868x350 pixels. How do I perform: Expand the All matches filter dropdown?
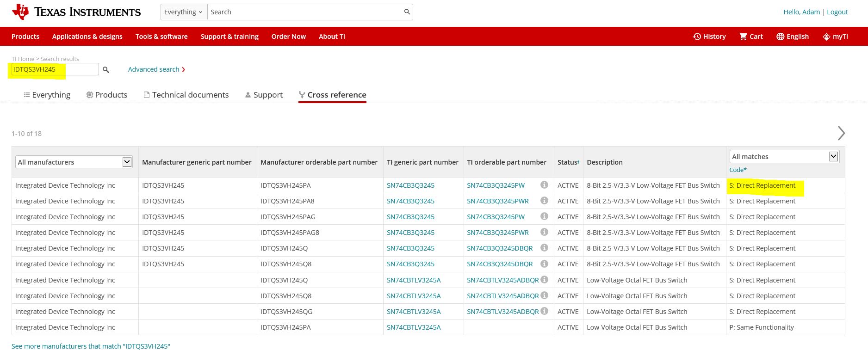pyautogui.click(x=784, y=156)
